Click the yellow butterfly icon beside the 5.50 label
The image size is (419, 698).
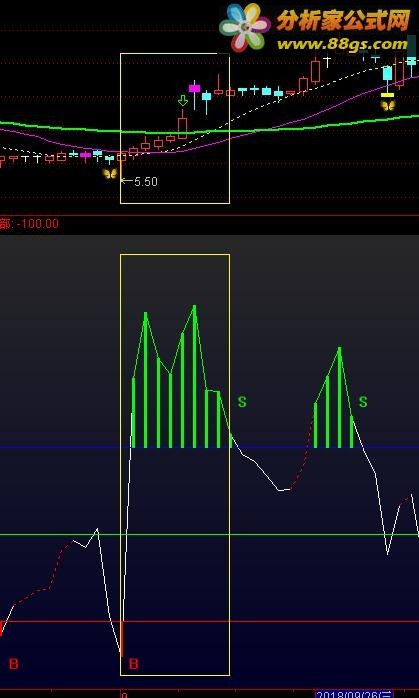pyautogui.click(x=110, y=174)
